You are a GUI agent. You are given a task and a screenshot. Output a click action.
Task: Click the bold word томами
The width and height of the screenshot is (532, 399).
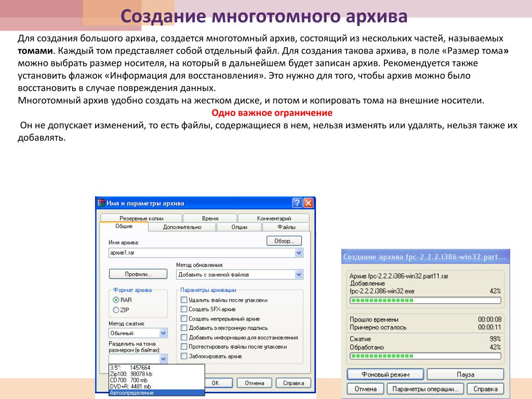(x=35, y=51)
